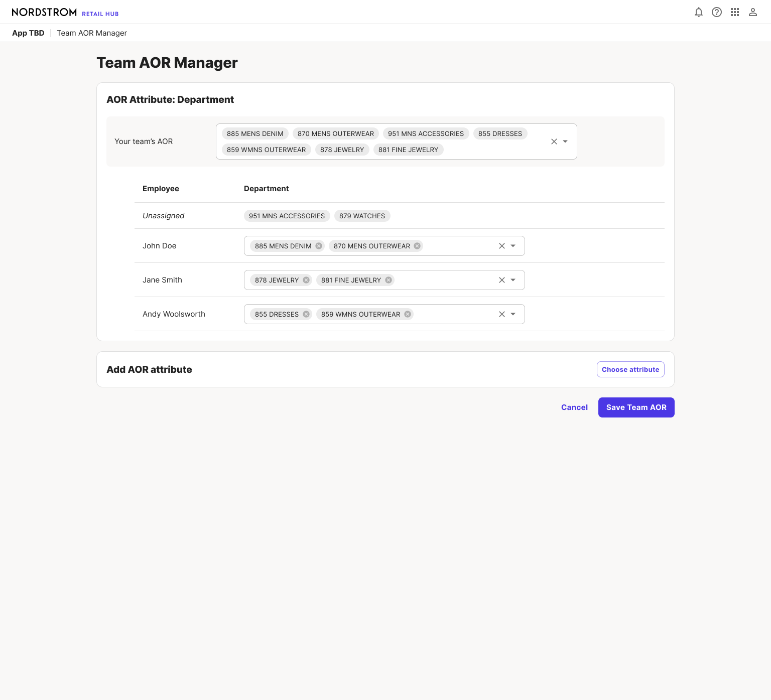Click the Unassigned row label
Image resolution: width=771 pixels, height=700 pixels.
point(164,216)
